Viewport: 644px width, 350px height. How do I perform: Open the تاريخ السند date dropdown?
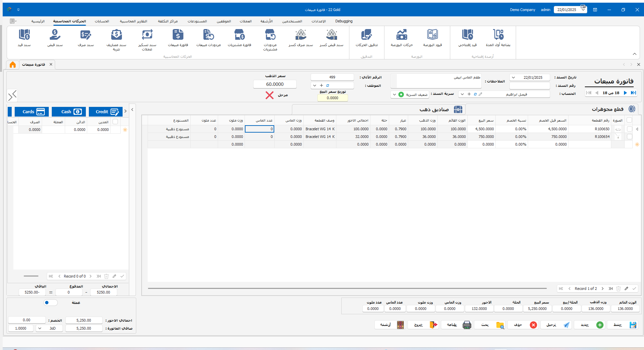[513, 77]
